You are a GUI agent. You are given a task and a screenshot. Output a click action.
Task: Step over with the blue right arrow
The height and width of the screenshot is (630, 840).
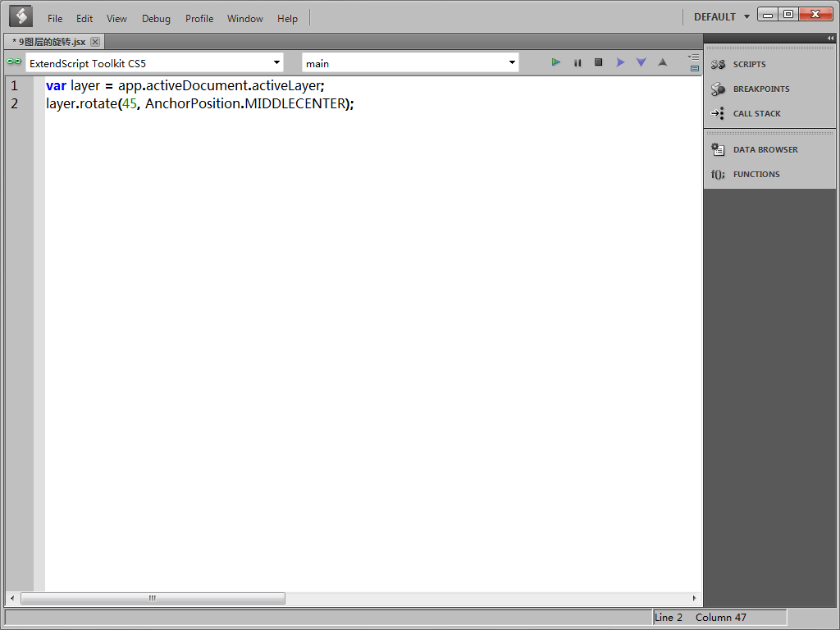point(620,62)
